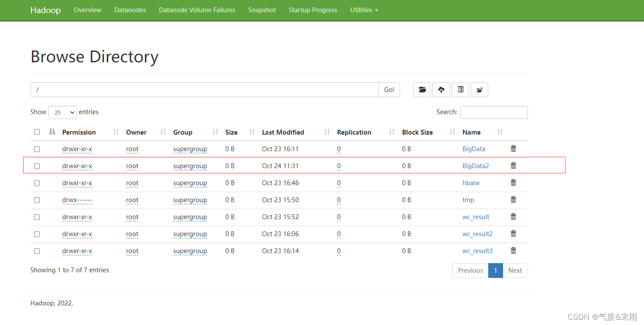Click 'Showing 1 to 7 of 7 entries' text
Screen dimensions: 644x325
70,270
